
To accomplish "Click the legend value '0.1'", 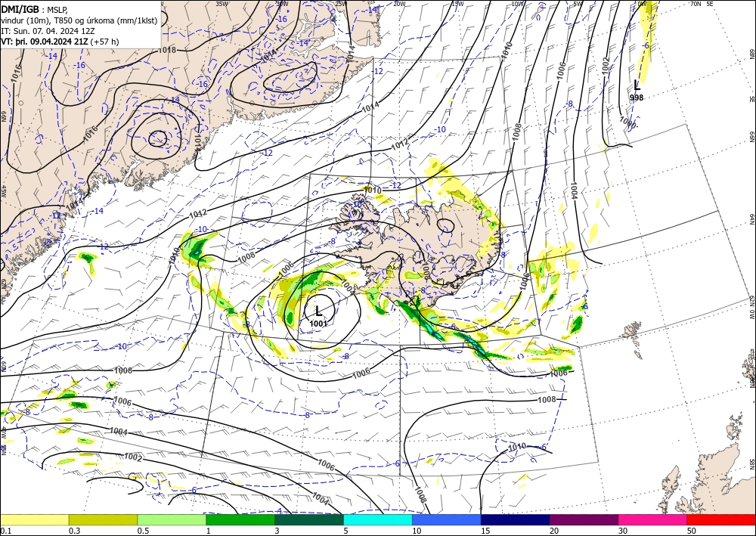I will pyautogui.click(x=5, y=531).
